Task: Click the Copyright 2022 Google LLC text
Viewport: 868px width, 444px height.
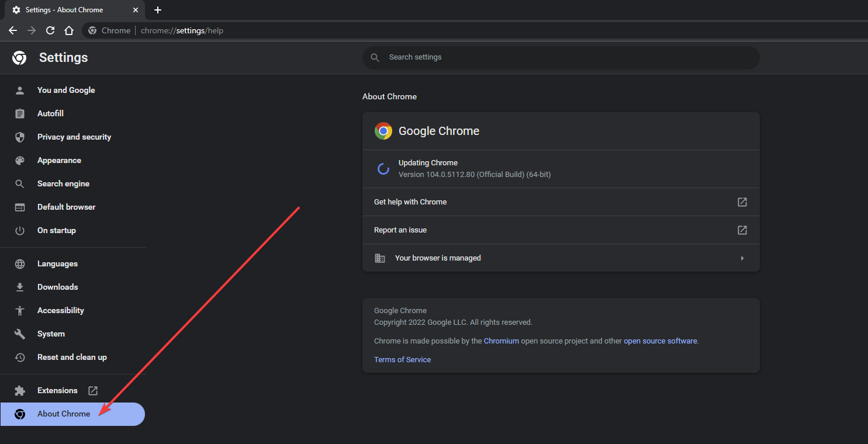Action: (x=453, y=322)
